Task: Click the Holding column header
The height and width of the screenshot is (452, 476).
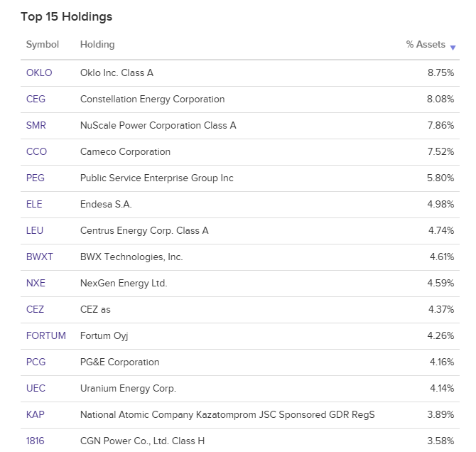Action: [97, 44]
